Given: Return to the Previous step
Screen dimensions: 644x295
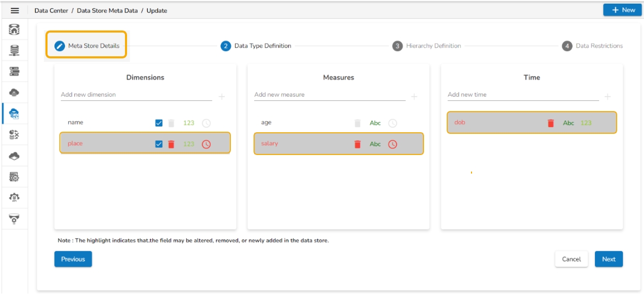Looking at the screenshot, I should pos(73,259).
